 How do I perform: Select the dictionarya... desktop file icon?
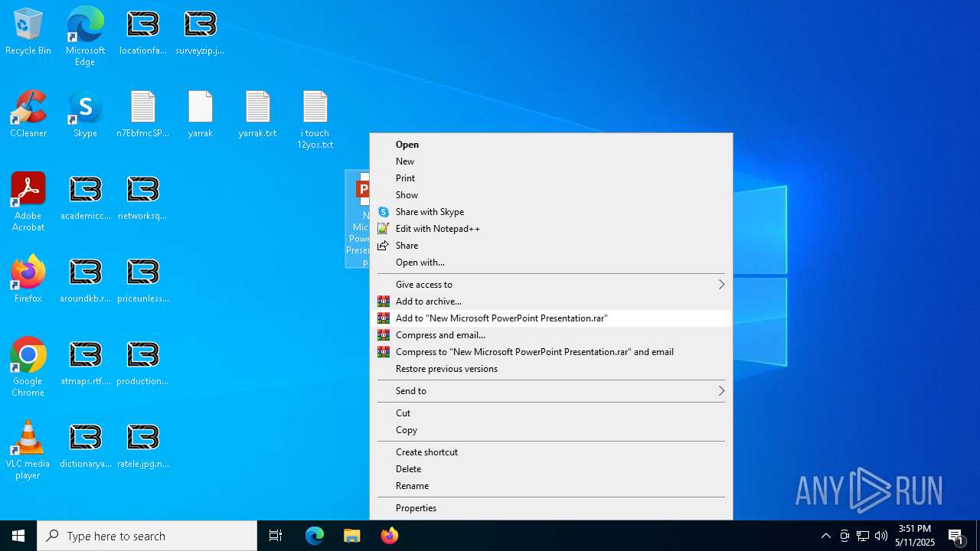pyautogui.click(x=85, y=445)
